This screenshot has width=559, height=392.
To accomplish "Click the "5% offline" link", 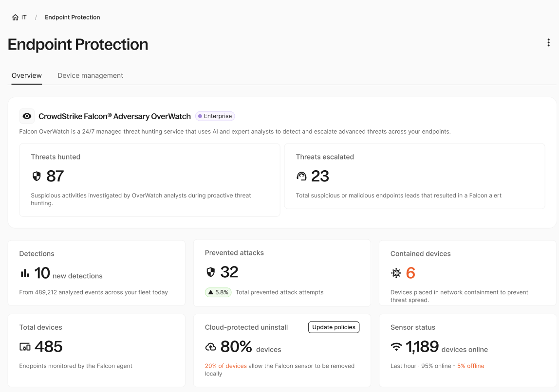I will pos(470,366).
